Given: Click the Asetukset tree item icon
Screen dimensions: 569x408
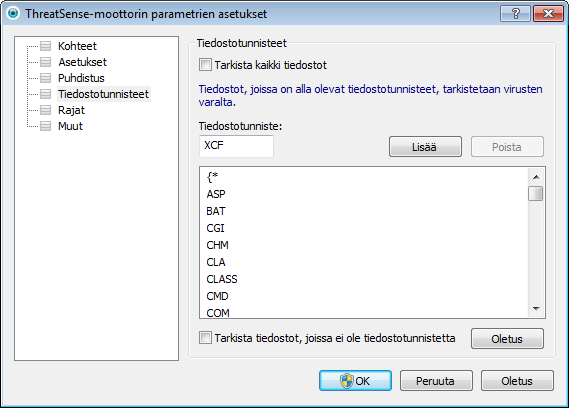Looking at the screenshot, I should click(45, 62).
